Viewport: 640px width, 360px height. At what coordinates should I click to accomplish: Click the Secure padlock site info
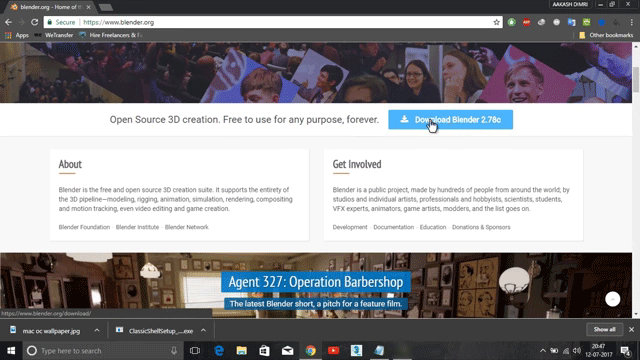coord(61,22)
